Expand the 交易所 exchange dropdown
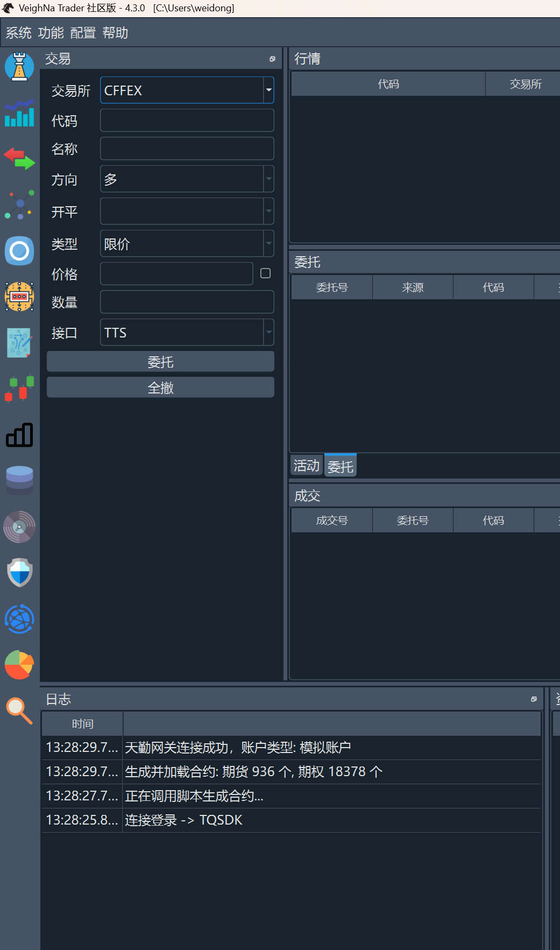 click(268, 90)
